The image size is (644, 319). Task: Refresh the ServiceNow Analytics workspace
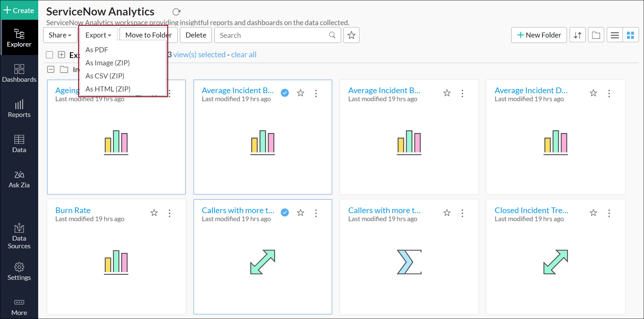(176, 12)
